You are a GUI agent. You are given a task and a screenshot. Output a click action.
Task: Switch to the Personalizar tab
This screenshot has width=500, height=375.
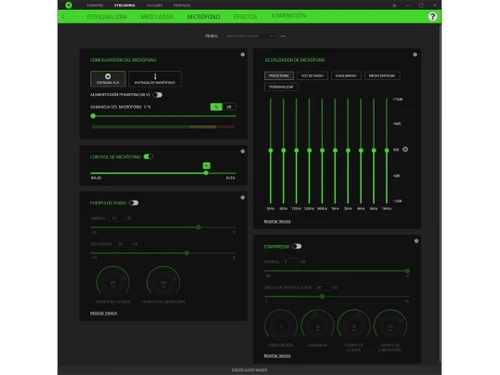coord(107,17)
